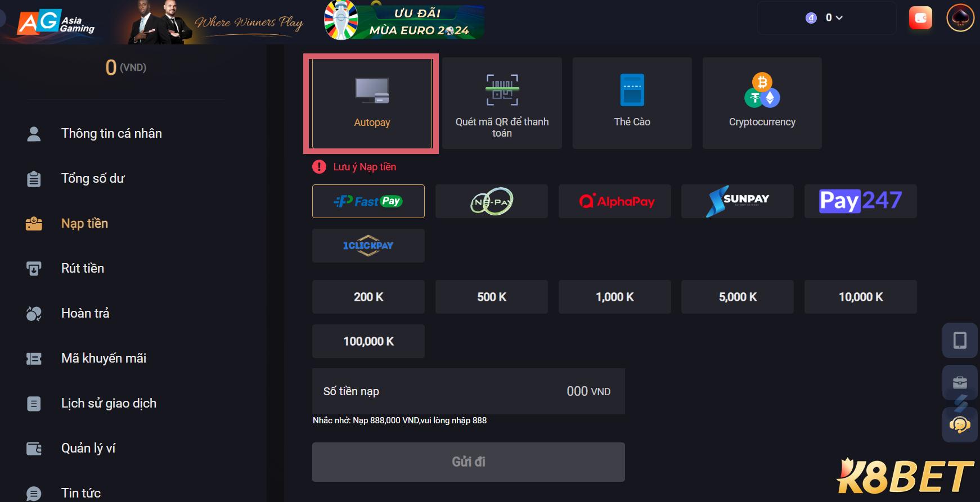Focus the Số tiền nạp amount field

[469, 391]
